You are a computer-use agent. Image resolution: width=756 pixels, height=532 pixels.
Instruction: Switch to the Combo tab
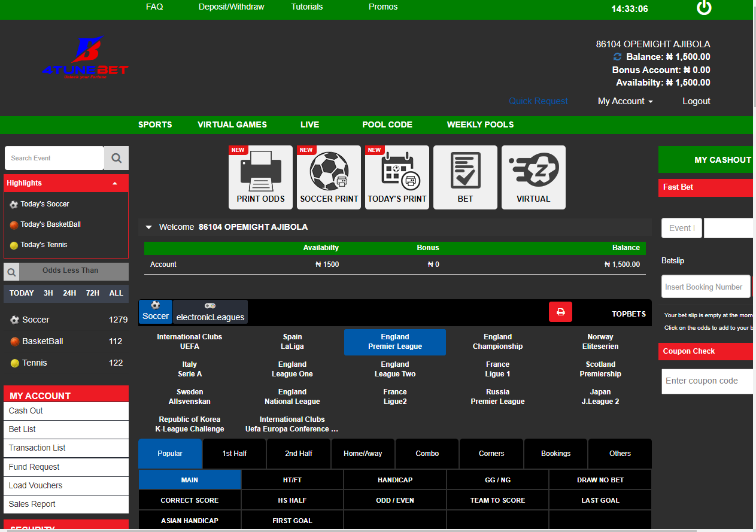click(427, 454)
